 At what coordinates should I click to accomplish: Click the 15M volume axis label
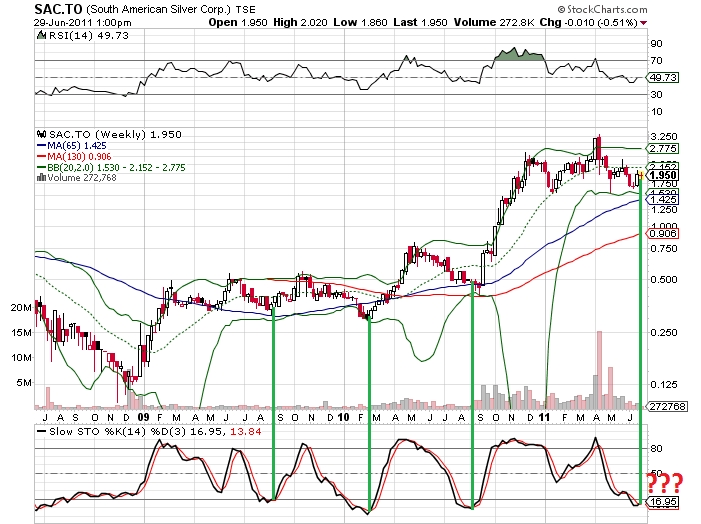click(21, 333)
